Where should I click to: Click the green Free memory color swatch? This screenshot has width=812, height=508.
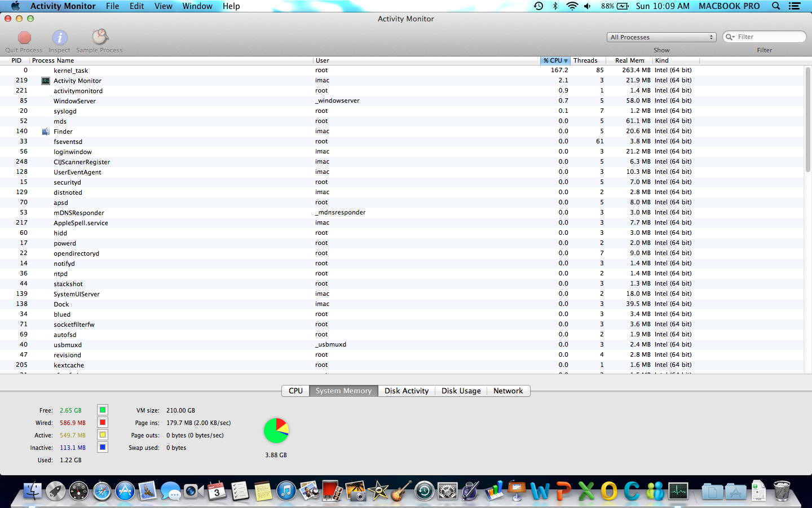click(103, 410)
